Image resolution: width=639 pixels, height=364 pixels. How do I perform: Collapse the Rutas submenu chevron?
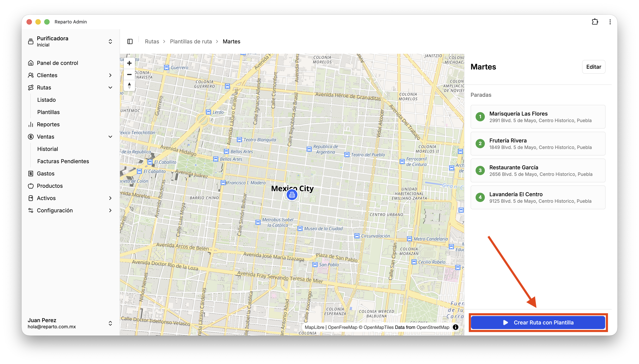point(110,88)
